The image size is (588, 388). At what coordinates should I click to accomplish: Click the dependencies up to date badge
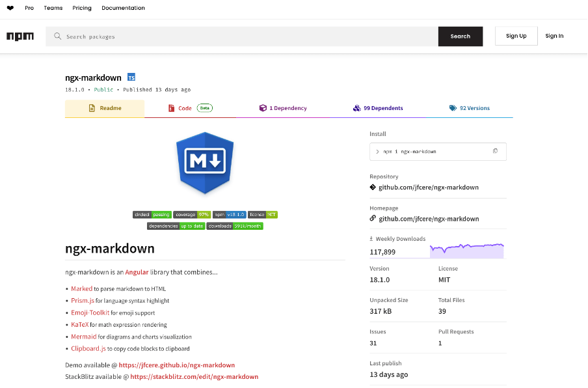pos(176,226)
